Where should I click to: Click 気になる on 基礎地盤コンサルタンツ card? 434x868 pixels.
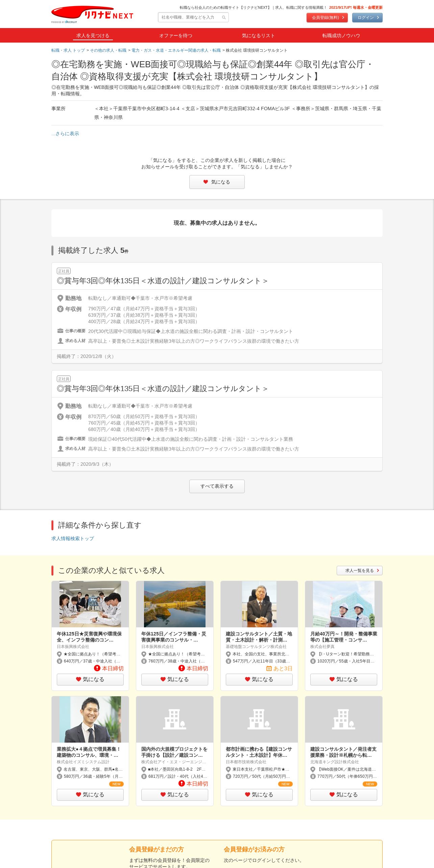(x=259, y=679)
